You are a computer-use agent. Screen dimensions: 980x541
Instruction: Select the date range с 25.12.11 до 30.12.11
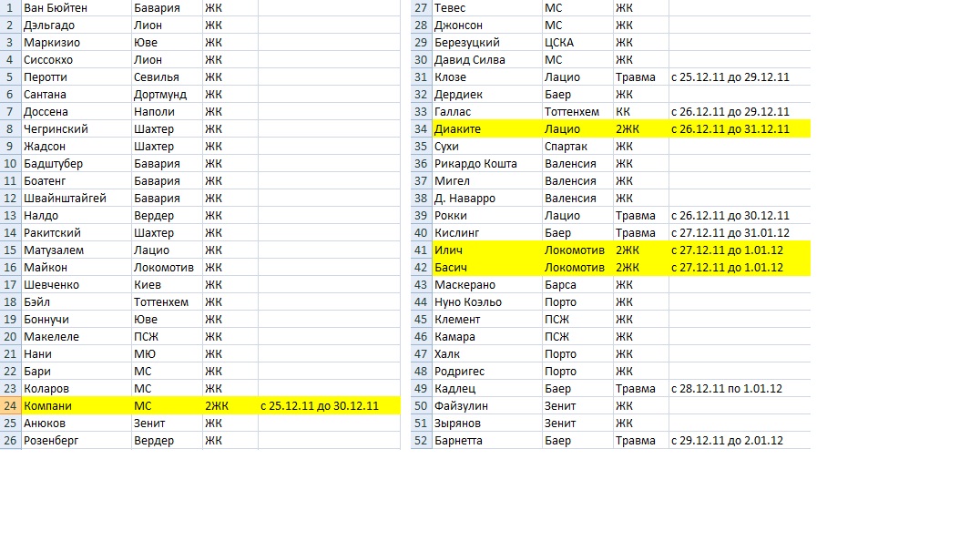(x=329, y=405)
